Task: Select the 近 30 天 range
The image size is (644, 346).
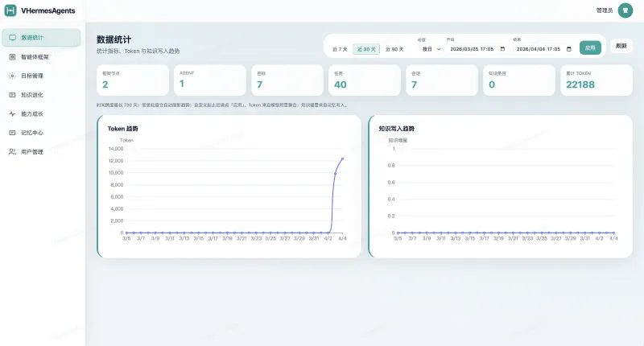Action: (x=366, y=49)
